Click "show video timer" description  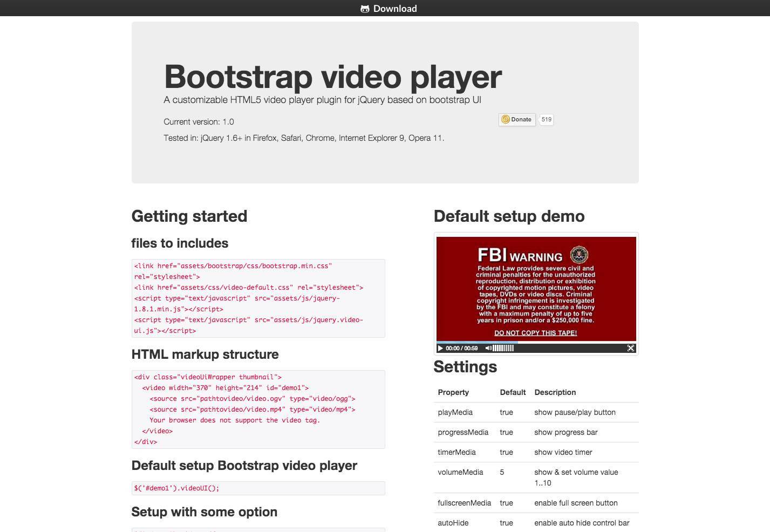tap(563, 452)
